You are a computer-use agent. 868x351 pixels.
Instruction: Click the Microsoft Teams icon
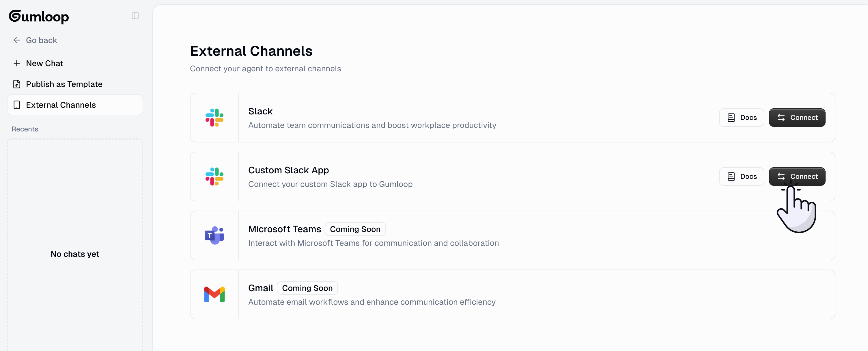[x=215, y=235]
